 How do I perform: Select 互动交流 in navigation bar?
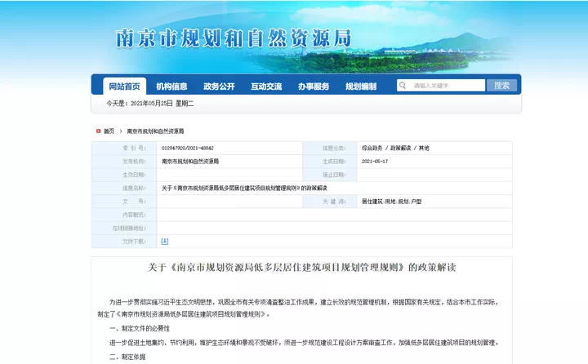pos(266,87)
